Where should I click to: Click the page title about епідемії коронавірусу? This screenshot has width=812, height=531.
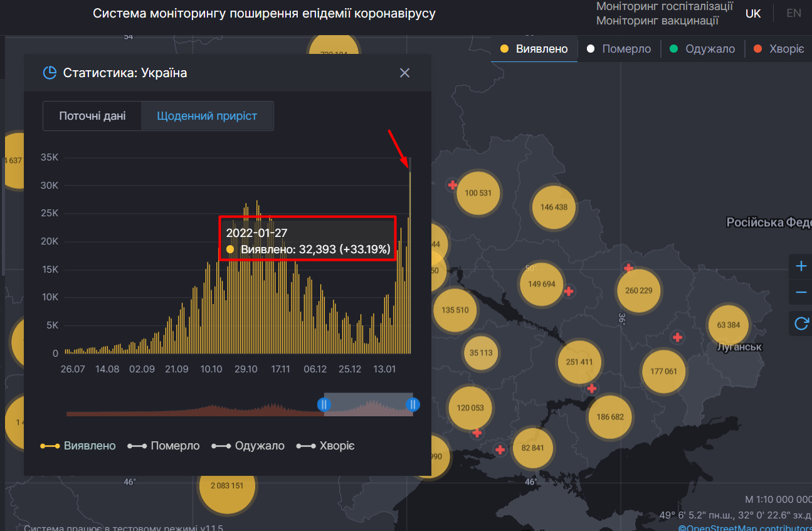[264, 13]
